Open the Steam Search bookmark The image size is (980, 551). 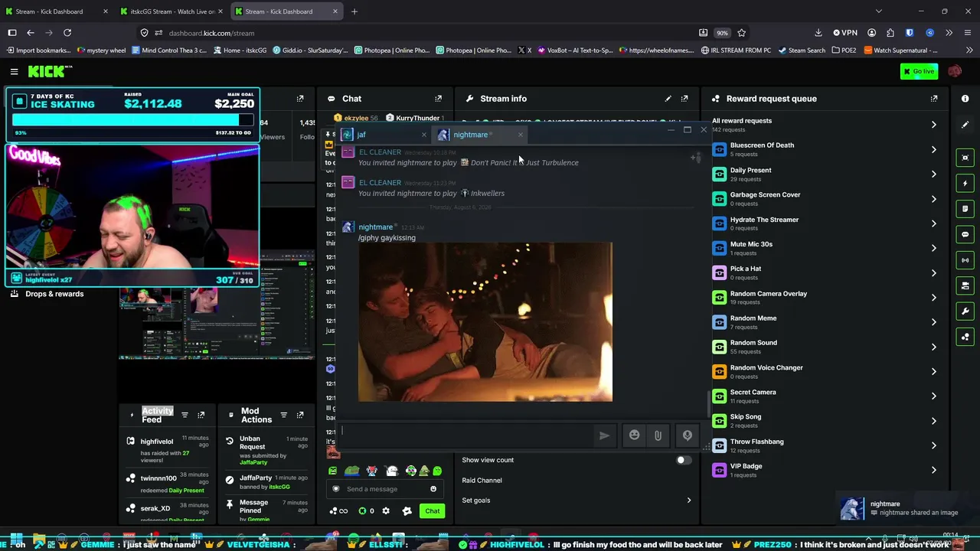(802, 51)
